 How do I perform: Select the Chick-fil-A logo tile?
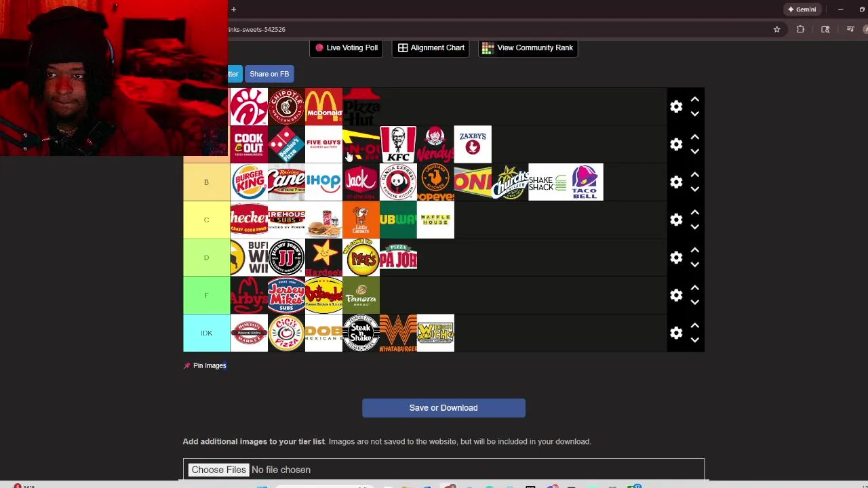pyautogui.click(x=249, y=106)
